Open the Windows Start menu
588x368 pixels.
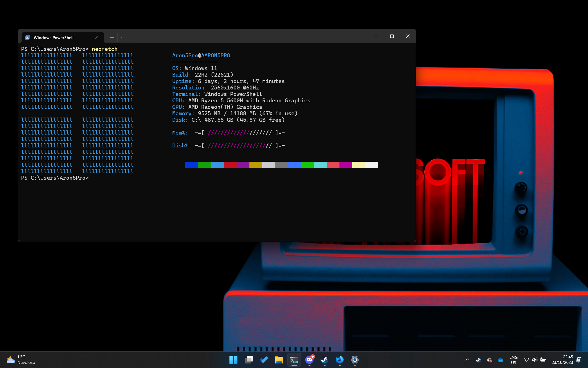(x=233, y=360)
